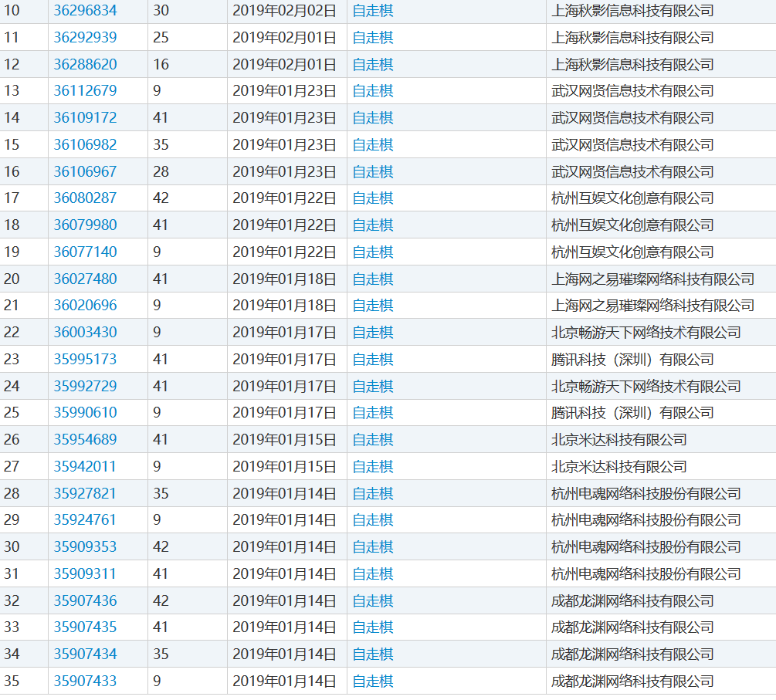This screenshot has height=700, width=776.
Task: Select class number 16 in row 12
Action: coord(161,64)
